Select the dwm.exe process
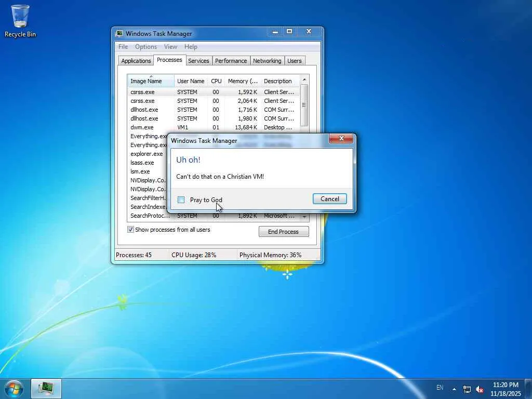Viewport: 532px width, 399px height. [x=214, y=127]
